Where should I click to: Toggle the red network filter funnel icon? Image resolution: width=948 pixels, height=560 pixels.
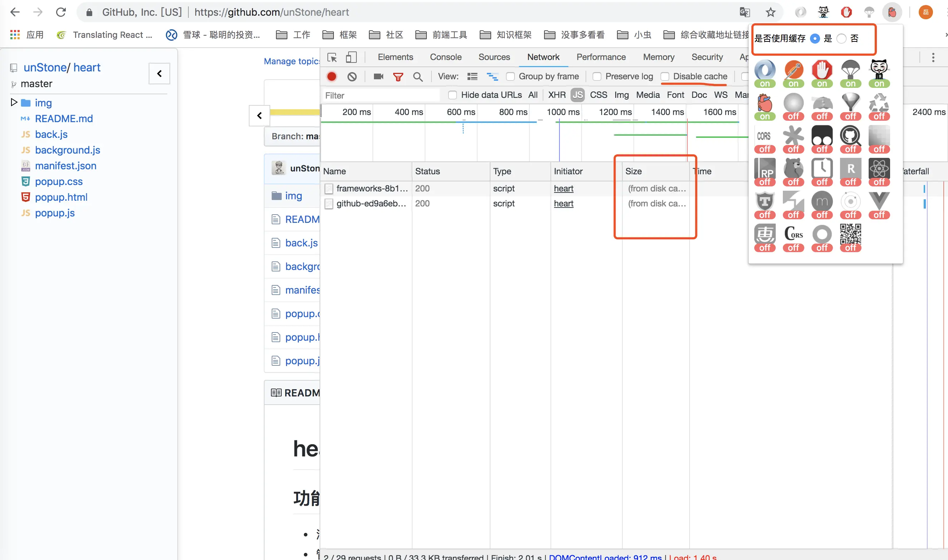pyautogui.click(x=398, y=76)
